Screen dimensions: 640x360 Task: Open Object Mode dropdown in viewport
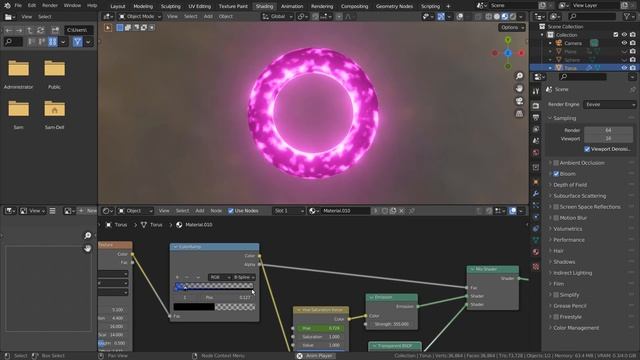point(140,17)
